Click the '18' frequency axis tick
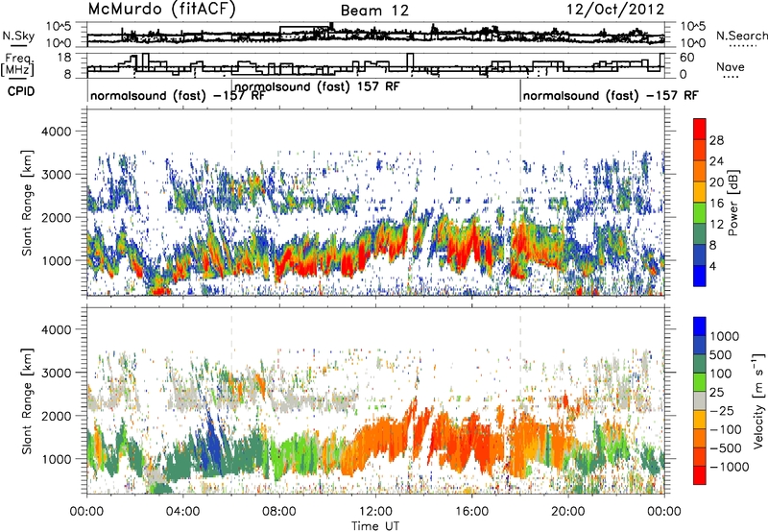This screenshot has height=532, width=768. (x=64, y=58)
